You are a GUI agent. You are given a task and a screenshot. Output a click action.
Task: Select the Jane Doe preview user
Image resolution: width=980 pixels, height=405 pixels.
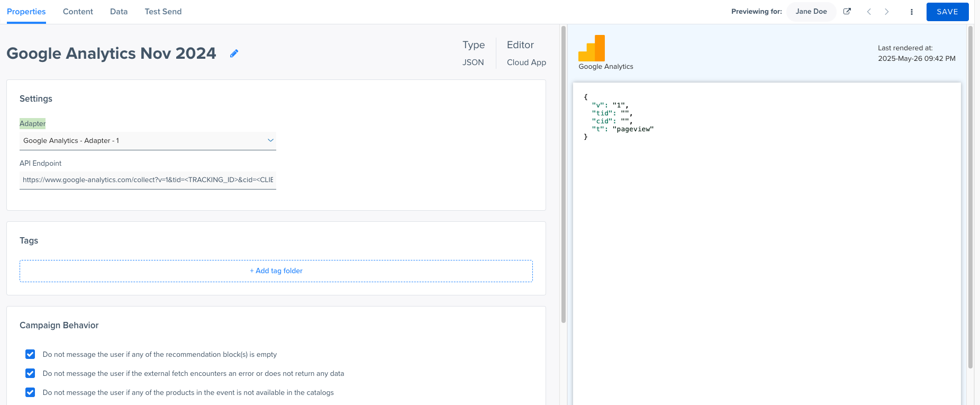pos(811,12)
